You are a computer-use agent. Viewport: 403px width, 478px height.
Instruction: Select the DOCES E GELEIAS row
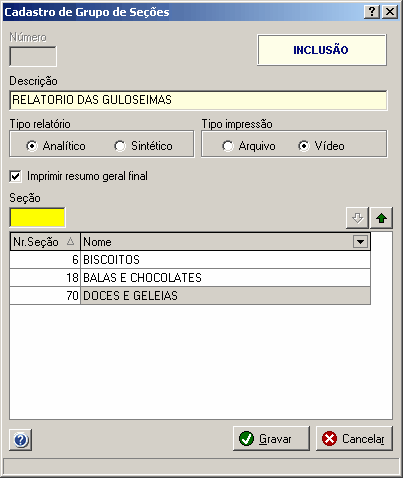coord(190,296)
